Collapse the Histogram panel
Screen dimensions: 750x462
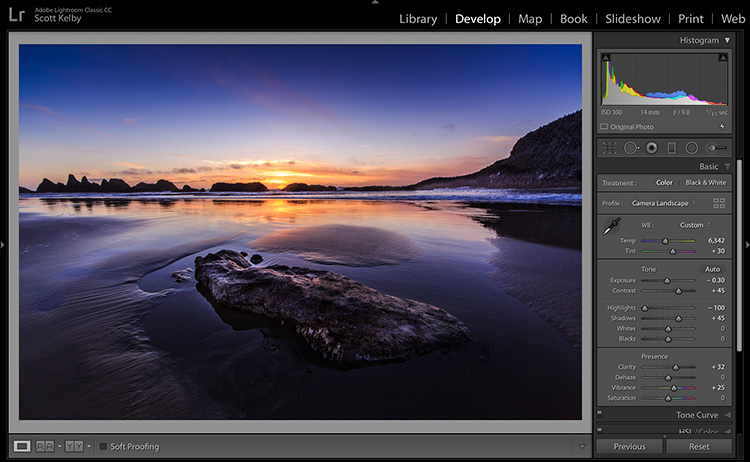728,40
